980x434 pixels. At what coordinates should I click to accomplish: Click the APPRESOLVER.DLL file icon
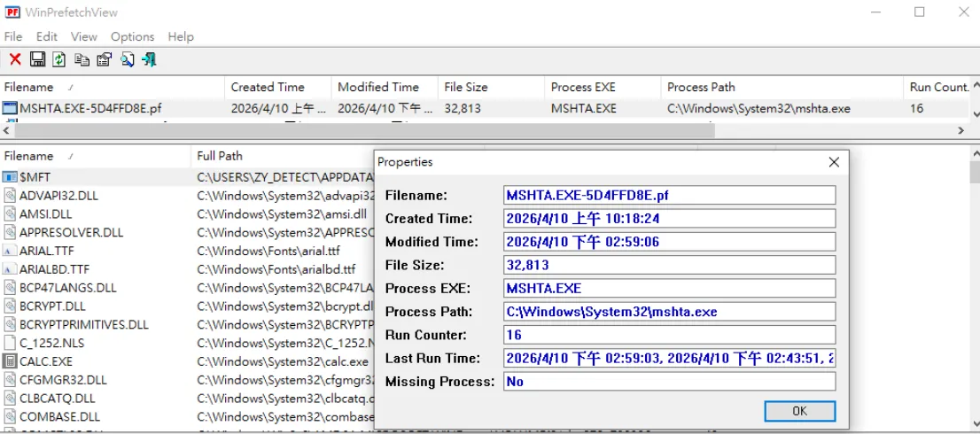click(10, 232)
